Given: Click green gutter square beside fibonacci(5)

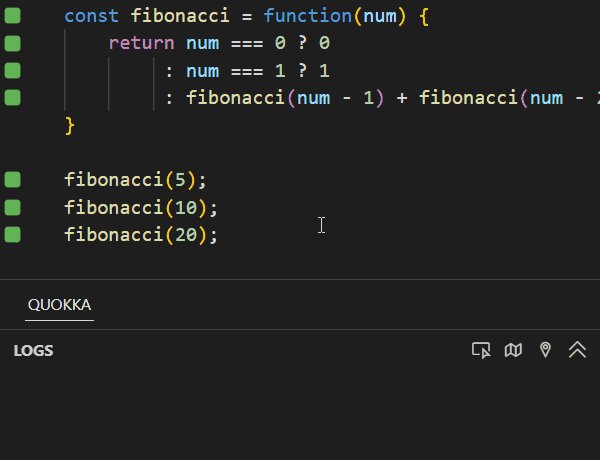Looking at the screenshot, I should point(12,180).
